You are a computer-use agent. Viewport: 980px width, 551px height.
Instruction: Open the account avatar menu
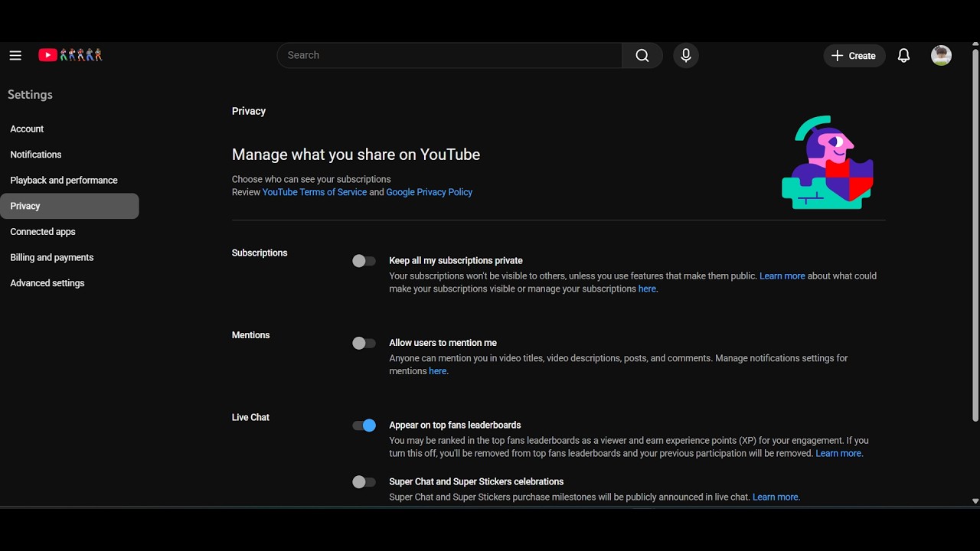[941, 55]
